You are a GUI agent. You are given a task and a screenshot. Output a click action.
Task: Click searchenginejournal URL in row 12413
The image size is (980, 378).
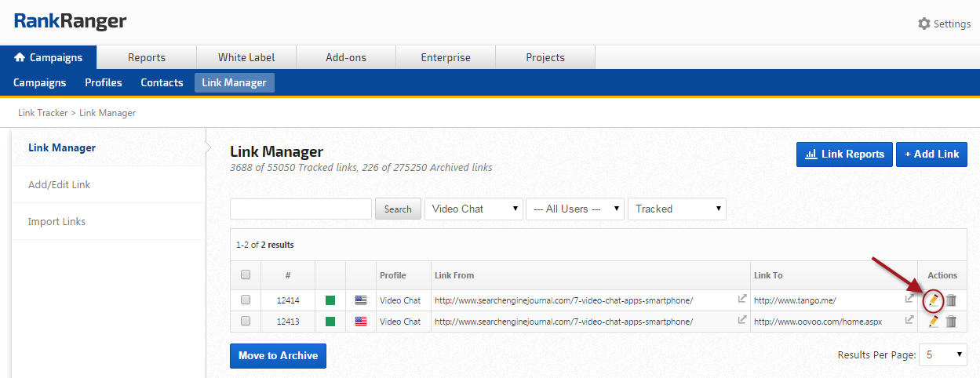coord(563,322)
